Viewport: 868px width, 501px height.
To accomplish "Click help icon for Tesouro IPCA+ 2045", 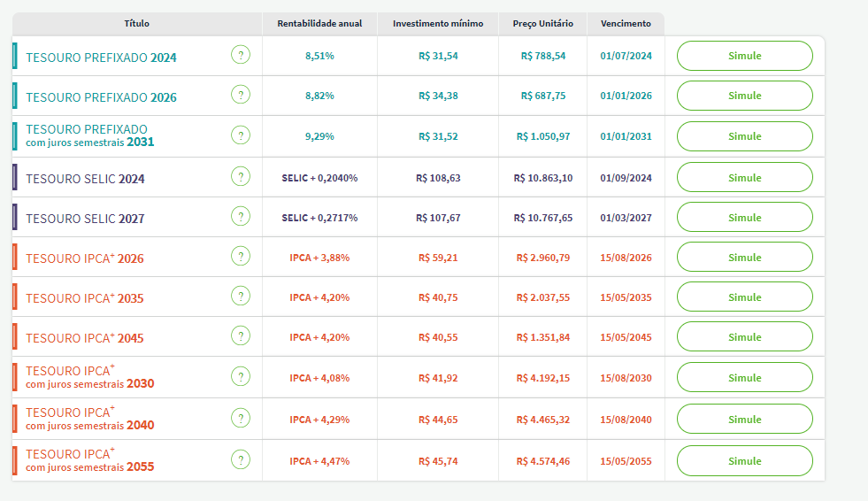I will pos(241,336).
